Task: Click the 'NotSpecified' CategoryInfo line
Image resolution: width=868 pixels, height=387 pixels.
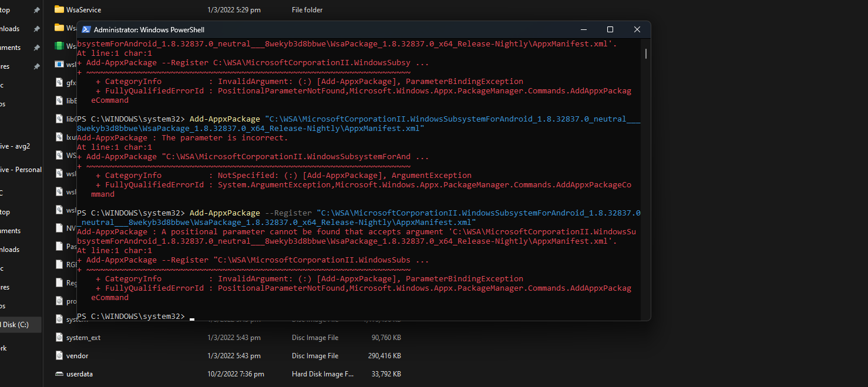Action: [x=284, y=176]
